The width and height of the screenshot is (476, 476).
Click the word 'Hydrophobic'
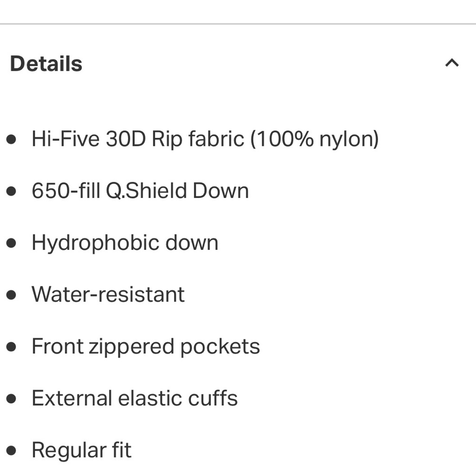(95, 243)
